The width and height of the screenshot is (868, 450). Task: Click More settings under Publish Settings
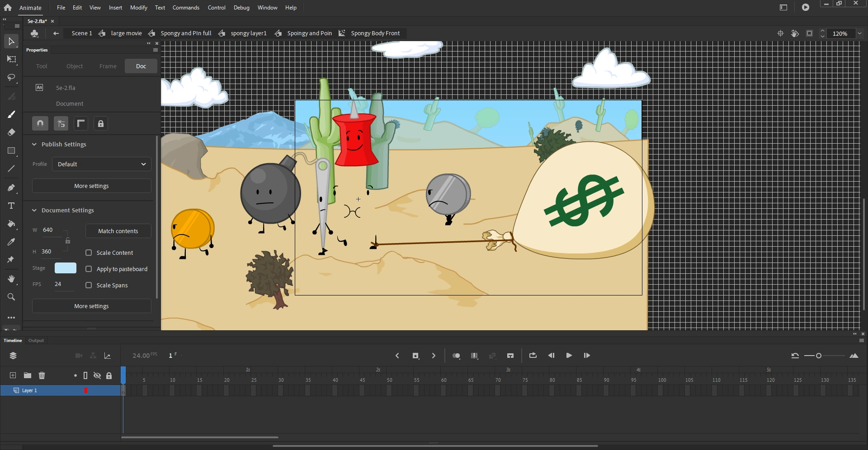[91, 185]
